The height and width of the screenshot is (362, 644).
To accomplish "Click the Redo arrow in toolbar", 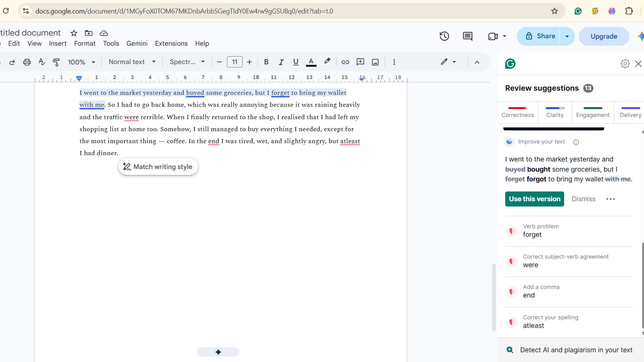I will (12, 62).
